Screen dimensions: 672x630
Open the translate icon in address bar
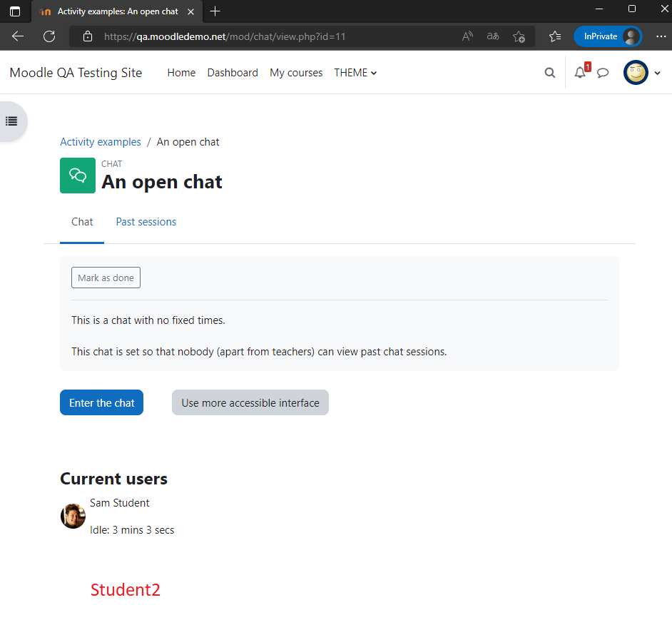point(493,36)
